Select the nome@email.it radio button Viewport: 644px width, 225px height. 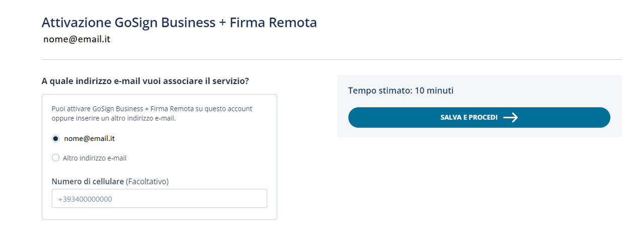click(56, 138)
